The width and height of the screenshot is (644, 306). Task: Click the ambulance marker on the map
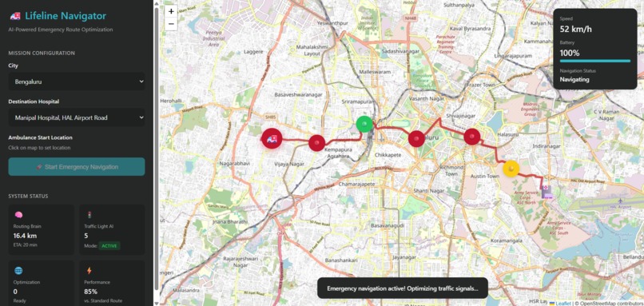pyautogui.click(x=272, y=139)
